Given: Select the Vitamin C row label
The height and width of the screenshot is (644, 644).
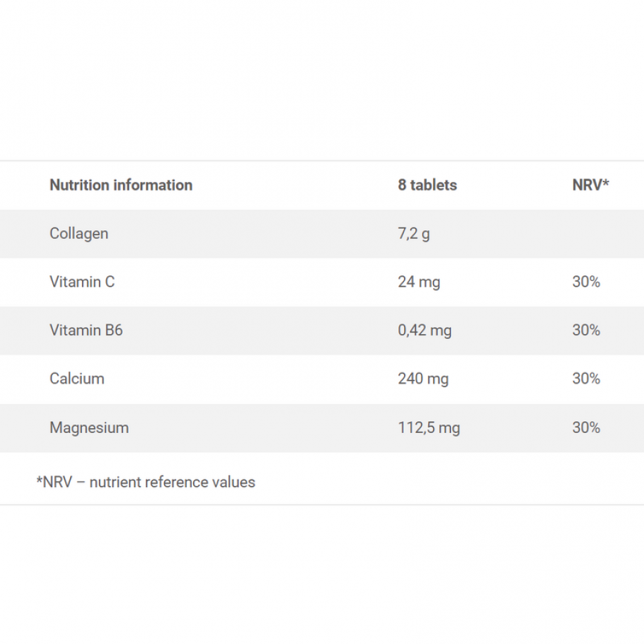Looking at the screenshot, I should click(x=82, y=282).
